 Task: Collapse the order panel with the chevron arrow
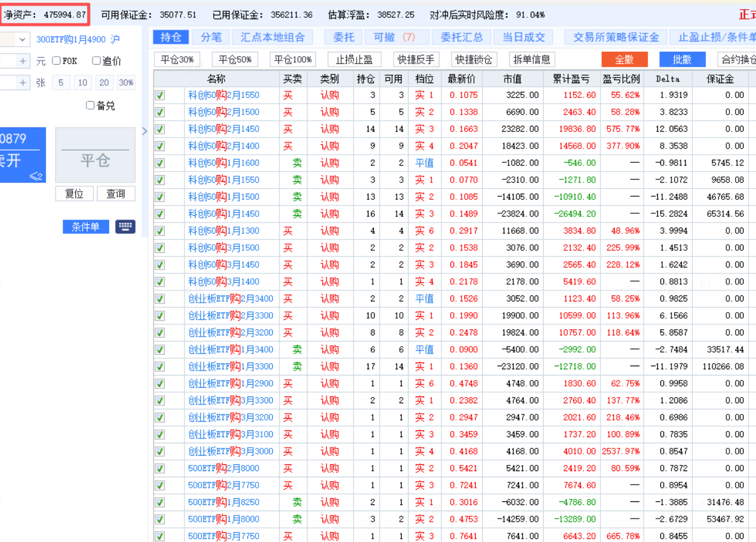coord(145,131)
